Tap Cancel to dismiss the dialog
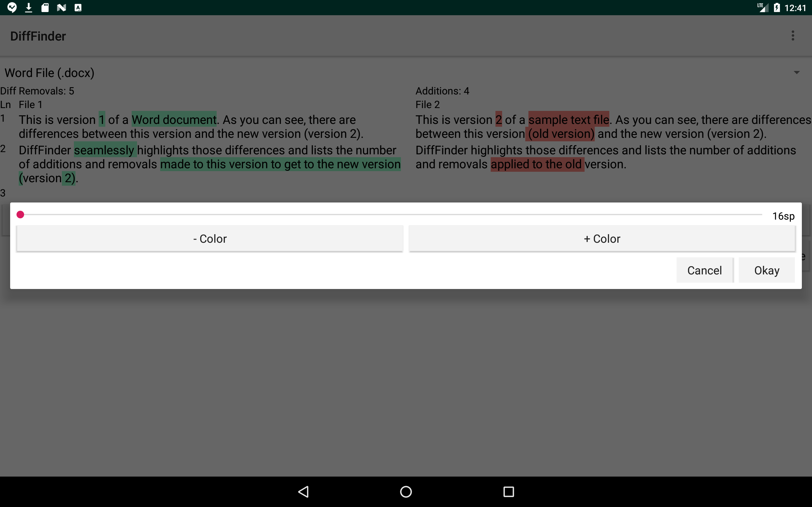812x507 pixels. click(x=704, y=270)
